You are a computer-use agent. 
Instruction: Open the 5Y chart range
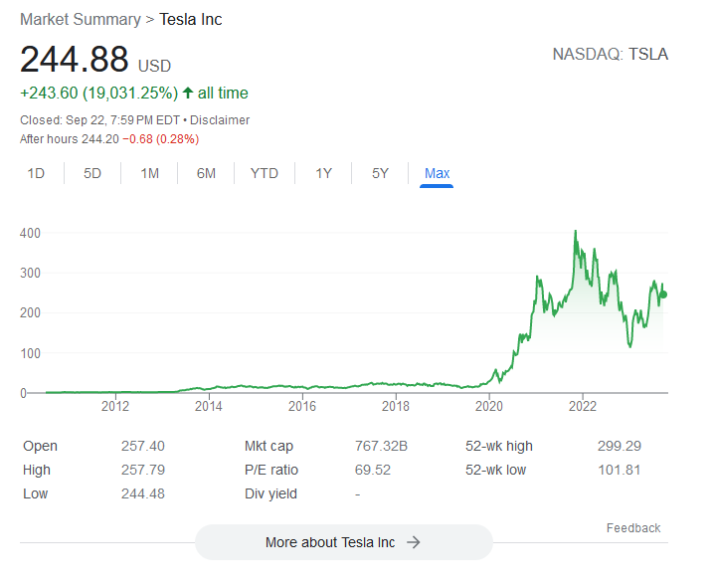click(x=380, y=173)
